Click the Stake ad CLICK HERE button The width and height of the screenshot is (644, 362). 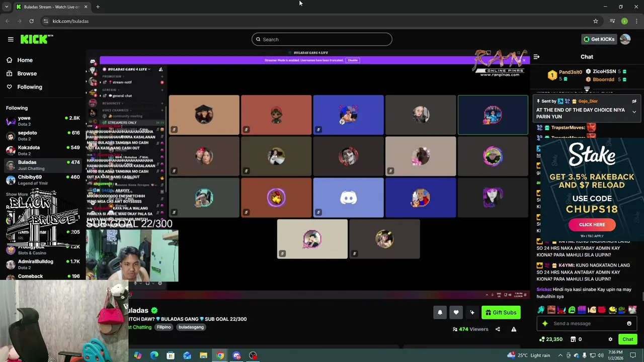[592, 225]
